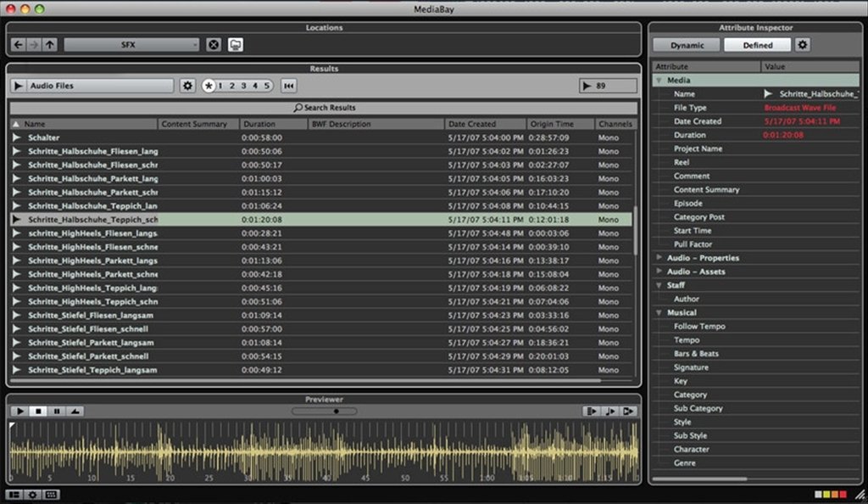The width and height of the screenshot is (868, 504).
Task: Remove the SFX browse location
Action: 214,45
